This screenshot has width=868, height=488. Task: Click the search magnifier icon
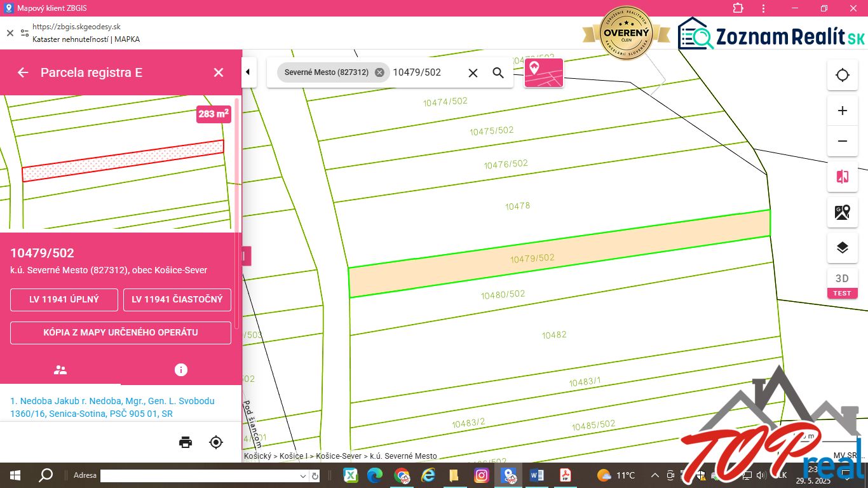[498, 72]
